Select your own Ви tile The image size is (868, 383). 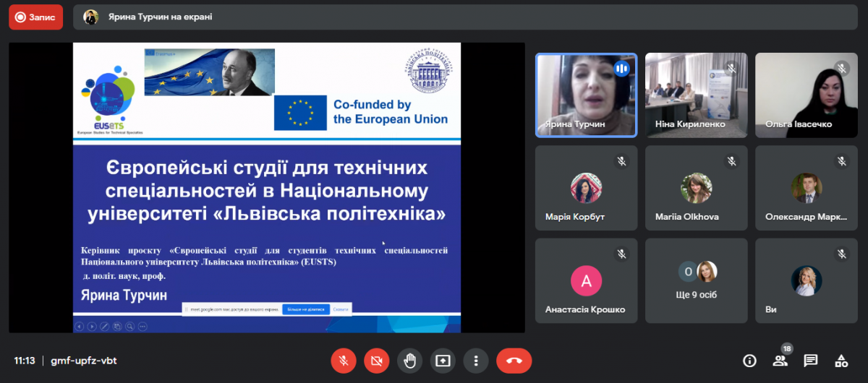click(806, 280)
